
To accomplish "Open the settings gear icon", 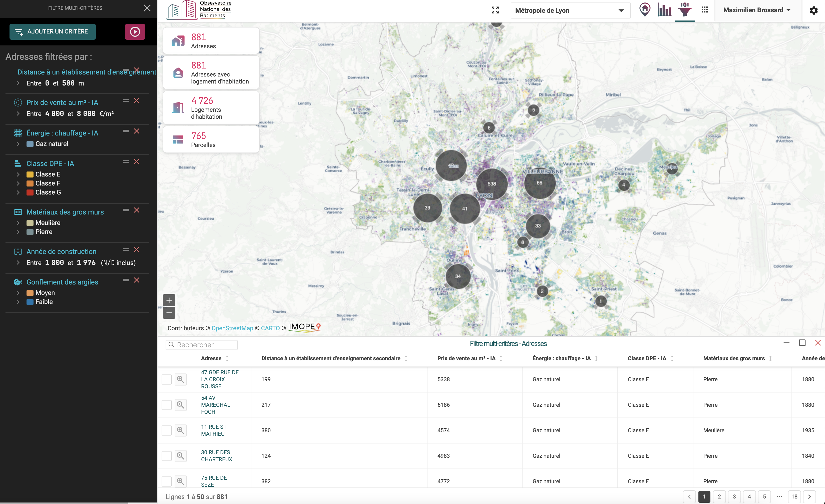I will (813, 10).
